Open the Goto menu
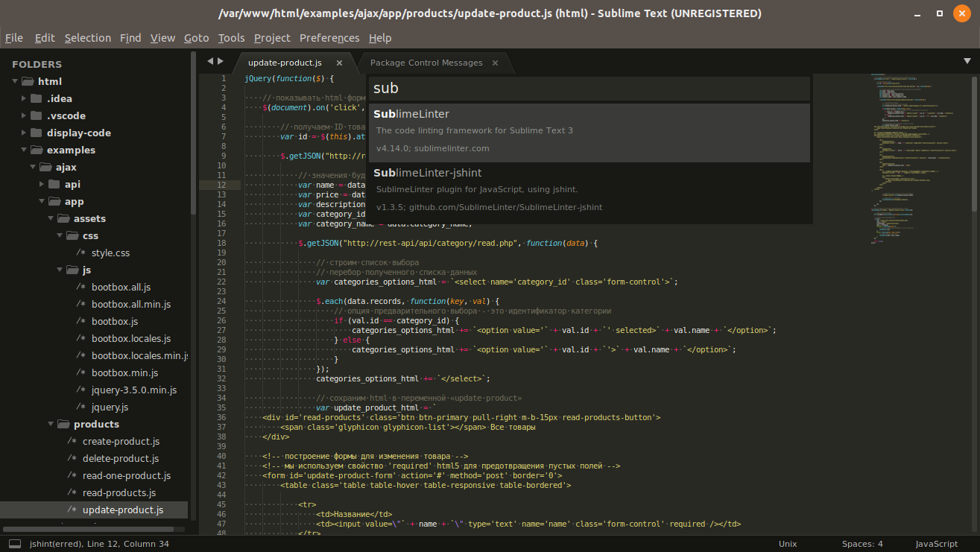Viewport: 980px width, 552px height. click(x=197, y=38)
